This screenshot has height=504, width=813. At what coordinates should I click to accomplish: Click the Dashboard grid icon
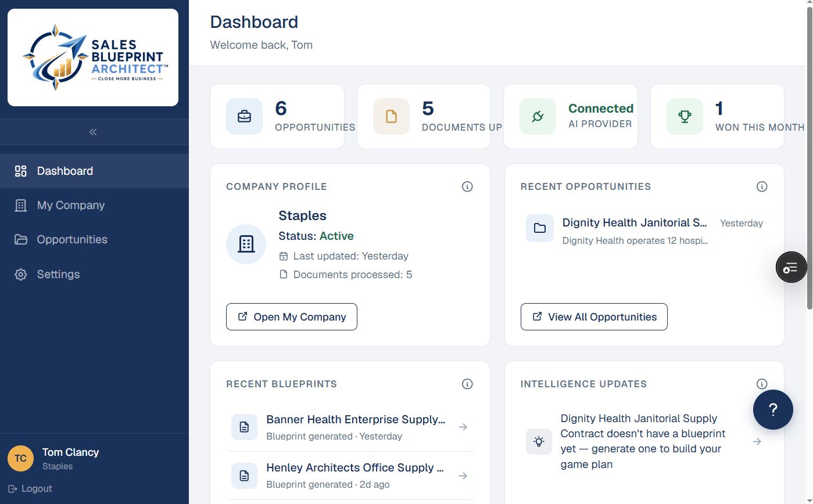[21, 171]
